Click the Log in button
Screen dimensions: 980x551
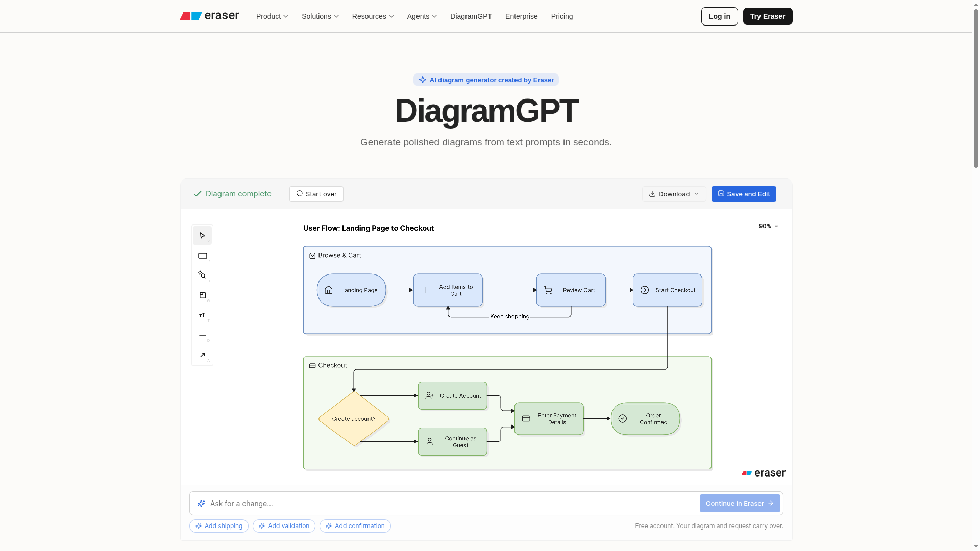tap(719, 16)
